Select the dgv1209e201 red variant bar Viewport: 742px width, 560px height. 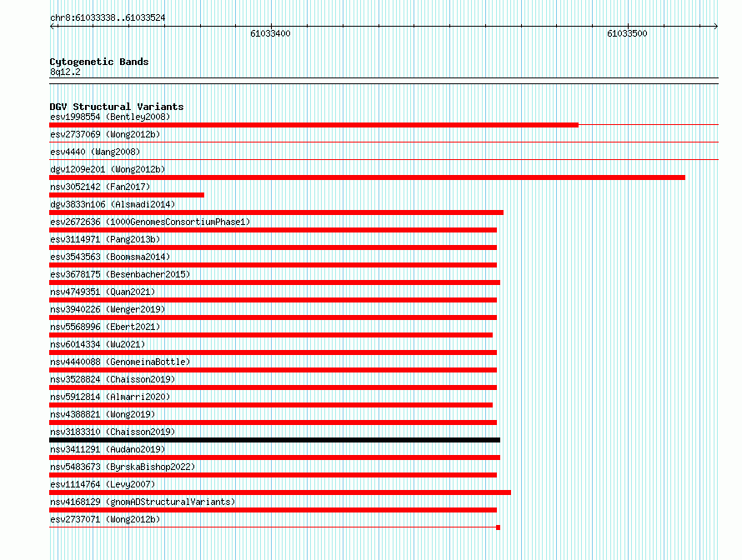click(367, 177)
